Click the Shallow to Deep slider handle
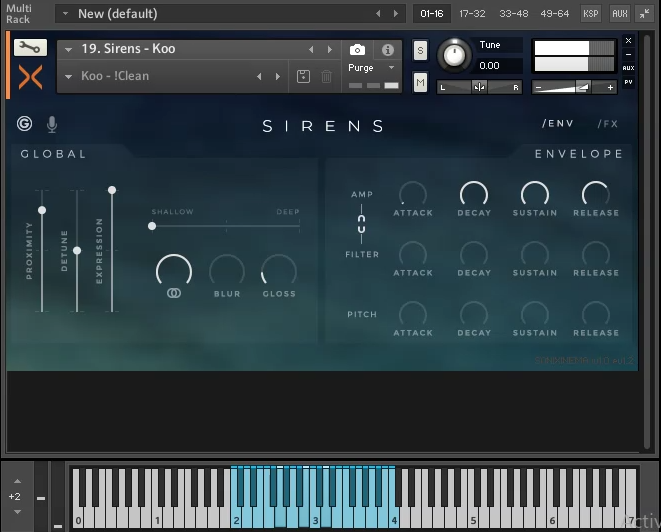Image resolution: width=661 pixels, height=532 pixels. click(x=152, y=226)
